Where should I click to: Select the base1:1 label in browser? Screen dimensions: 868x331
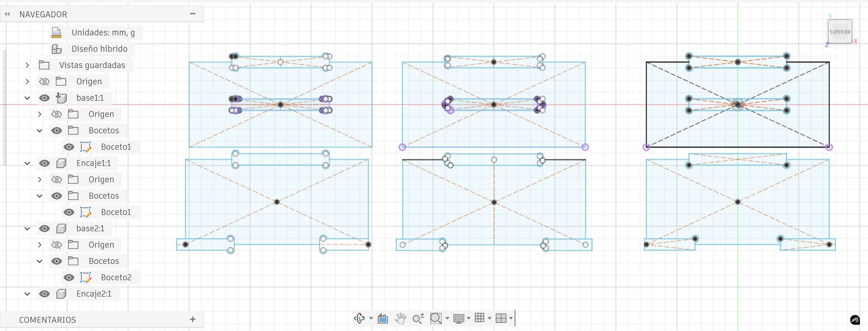tap(90, 98)
